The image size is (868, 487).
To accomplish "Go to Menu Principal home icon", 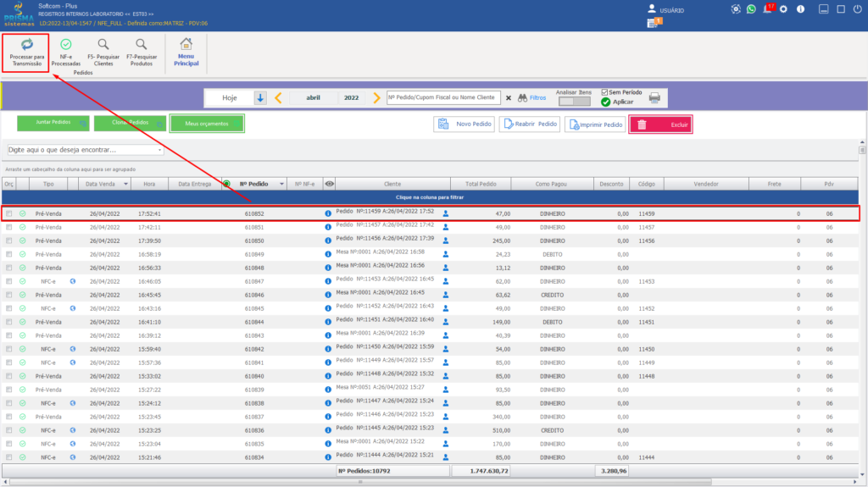I will (186, 44).
